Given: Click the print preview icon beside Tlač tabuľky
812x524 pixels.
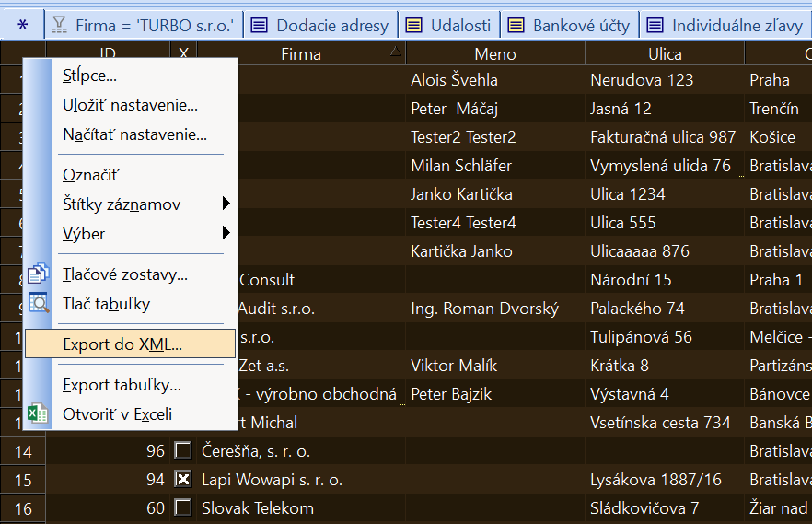Looking at the screenshot, I should coord(38,303).
